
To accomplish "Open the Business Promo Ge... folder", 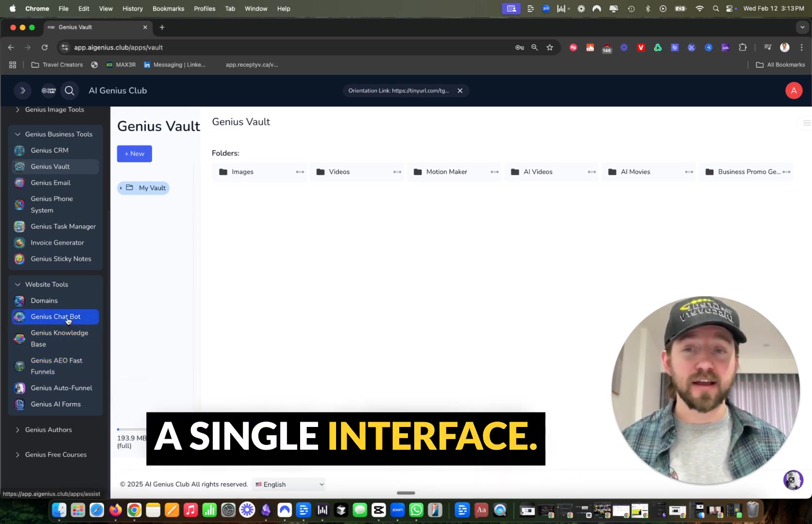I will coord(746,172).
